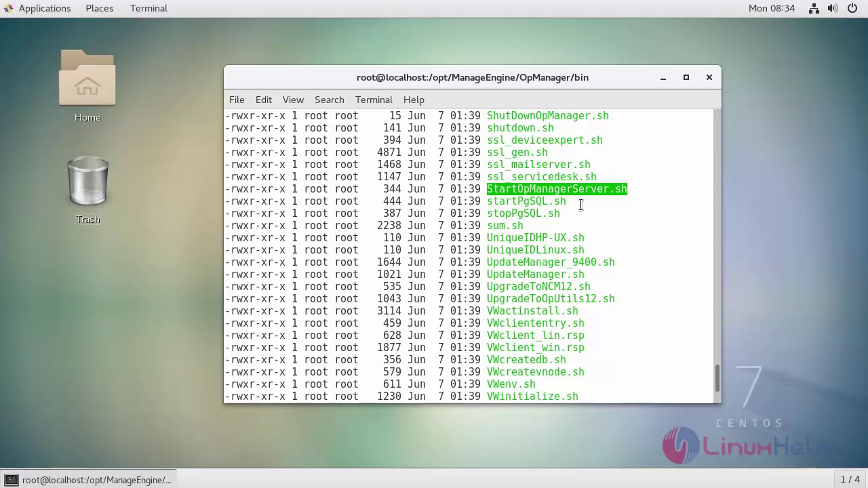Click the ssl_gen.sh filename
Image resolution: width=868 pixels, height=488 pixels.
[517, 152]
